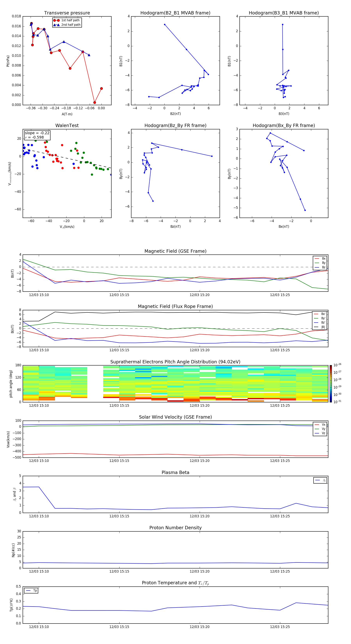Click the |B| legend entry in Flux Rope plot
This screenshot has height=644, width=351.
pos(320,327)
